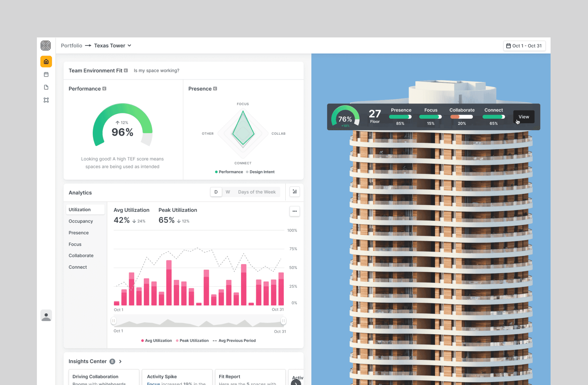Click the left handle of date range slider
Screen dimensions: 588x385
pos(114,321)
